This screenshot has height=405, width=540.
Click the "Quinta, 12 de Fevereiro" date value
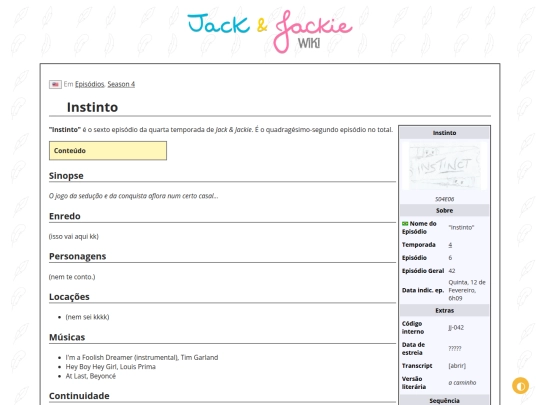(467, 290)
